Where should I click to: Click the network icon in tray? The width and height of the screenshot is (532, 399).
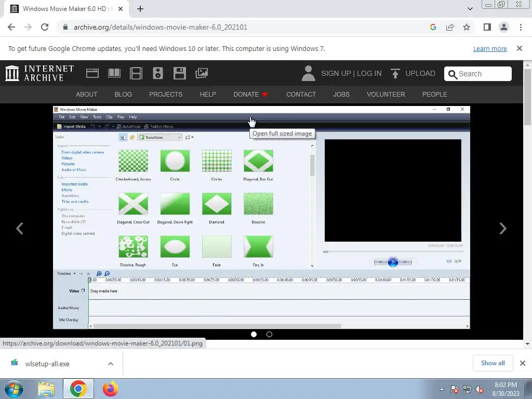(x=467, y=389)
